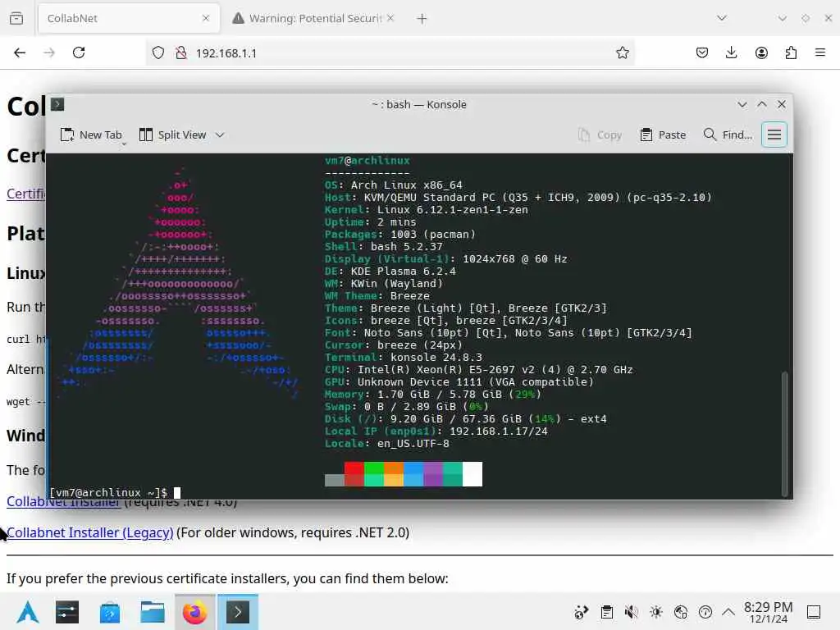Screen dimensions: 840x630
Task: Open drawing tablet tray icon
Action: (x=582, y=612)
